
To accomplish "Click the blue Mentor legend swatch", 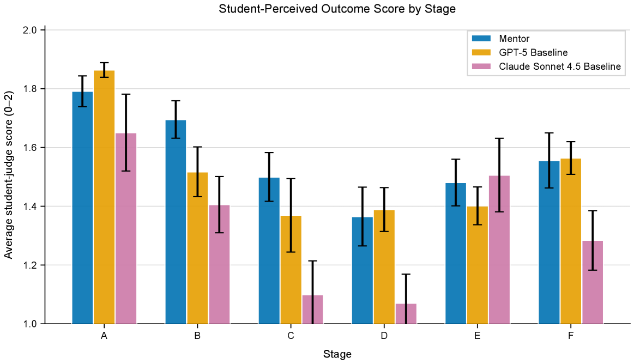I will (481, 39).
